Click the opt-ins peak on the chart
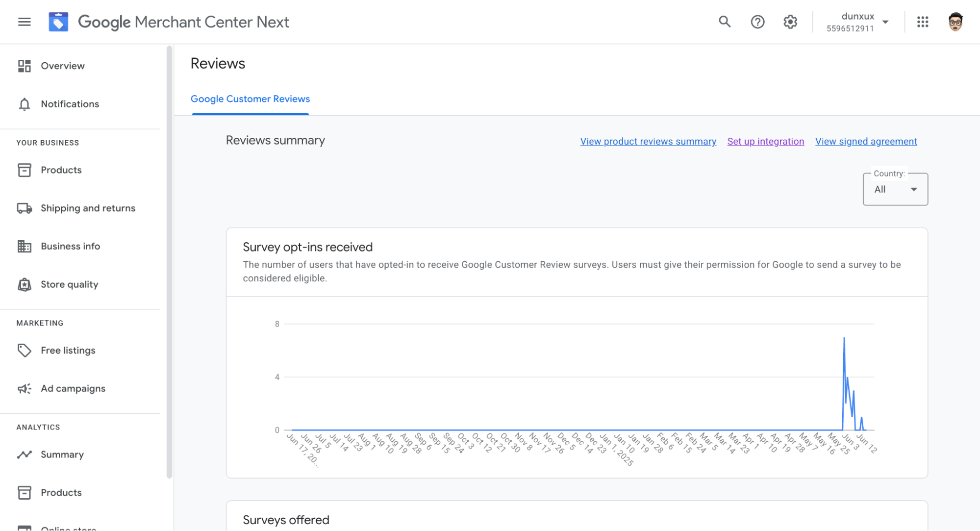Viewport: 980px width, 531px height. [844, 338]
